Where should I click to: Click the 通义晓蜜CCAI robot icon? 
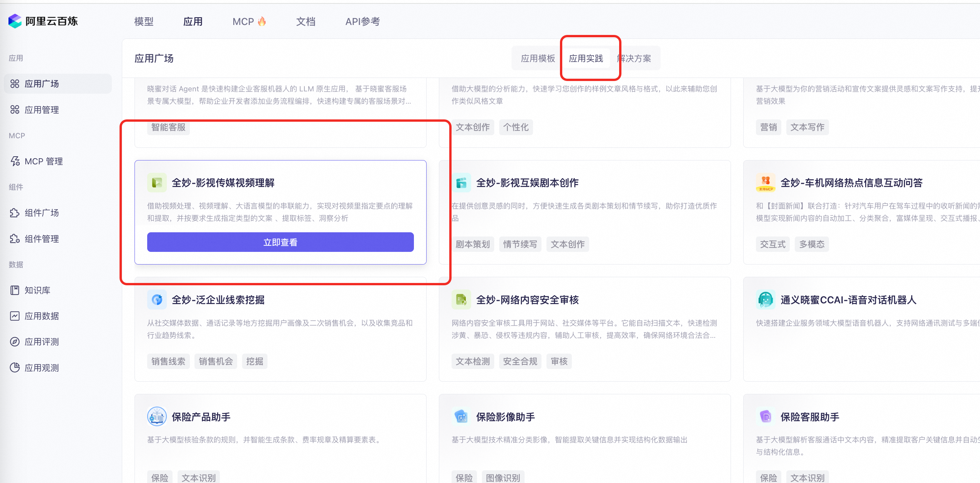pos(766,300)
